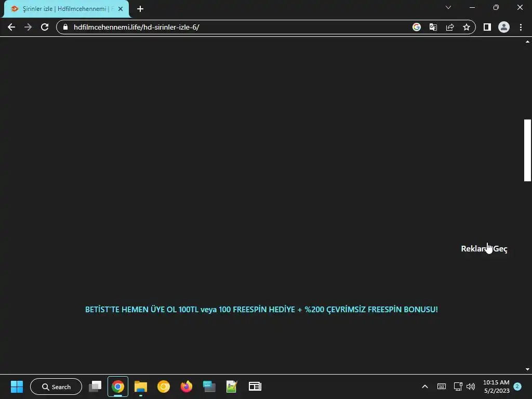Screen dimensions: 532x399
Task: Open the BETİST'TE HEMEN ÜYE OL ad link
Action: click(261, 310)
